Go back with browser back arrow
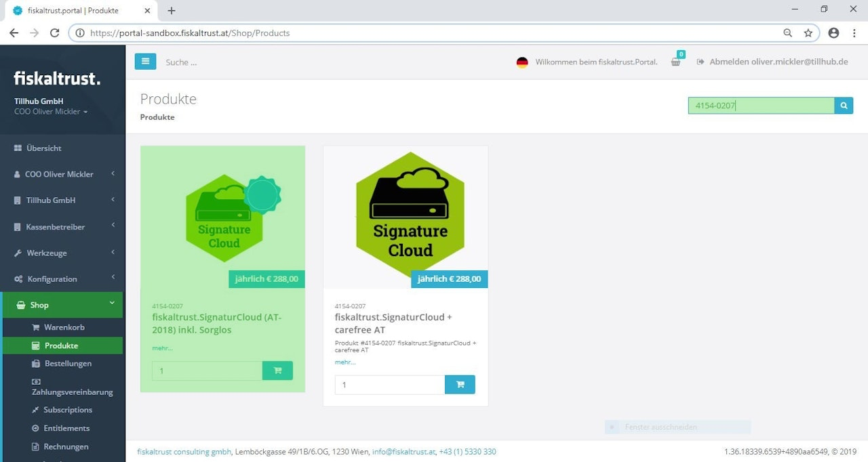 (x=14, y=33)
